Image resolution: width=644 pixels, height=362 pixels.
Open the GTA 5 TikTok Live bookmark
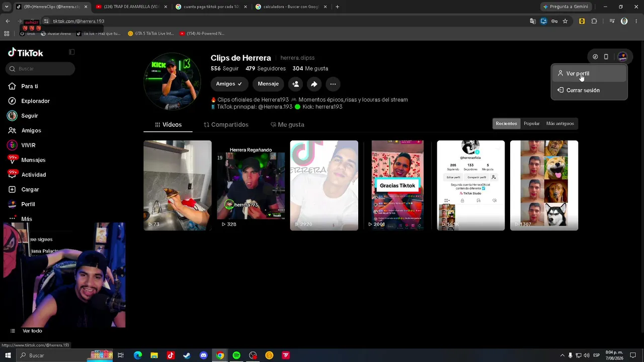click(151, 33)
